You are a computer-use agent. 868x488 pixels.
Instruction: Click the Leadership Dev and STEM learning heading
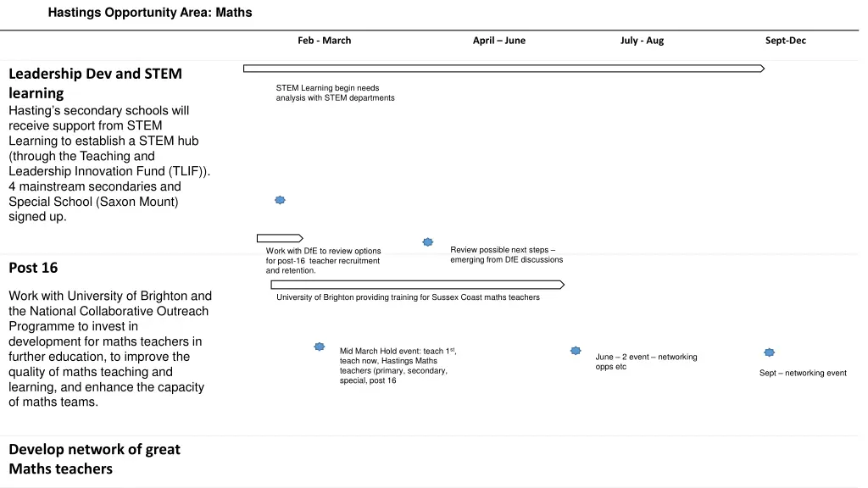pos(95,83)
